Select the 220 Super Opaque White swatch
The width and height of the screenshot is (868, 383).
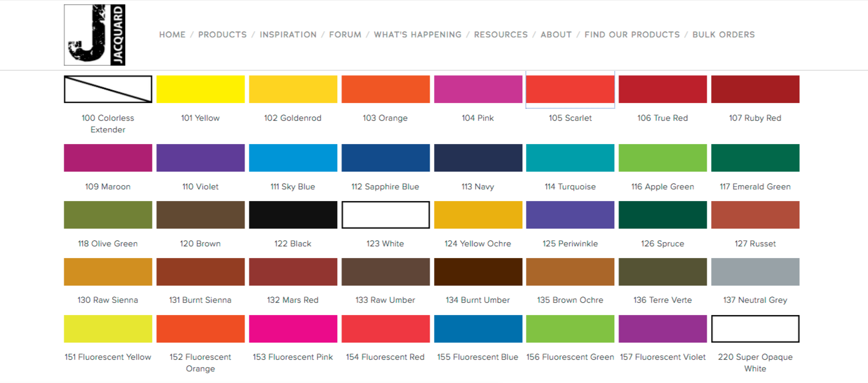pyautogui.click(x=755, y=328)
